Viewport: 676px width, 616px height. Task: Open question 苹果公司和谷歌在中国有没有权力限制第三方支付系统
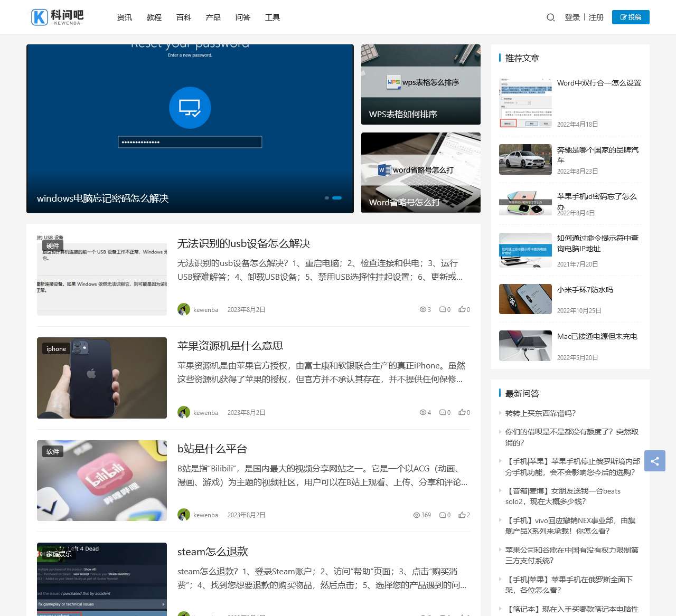point(572,555)
